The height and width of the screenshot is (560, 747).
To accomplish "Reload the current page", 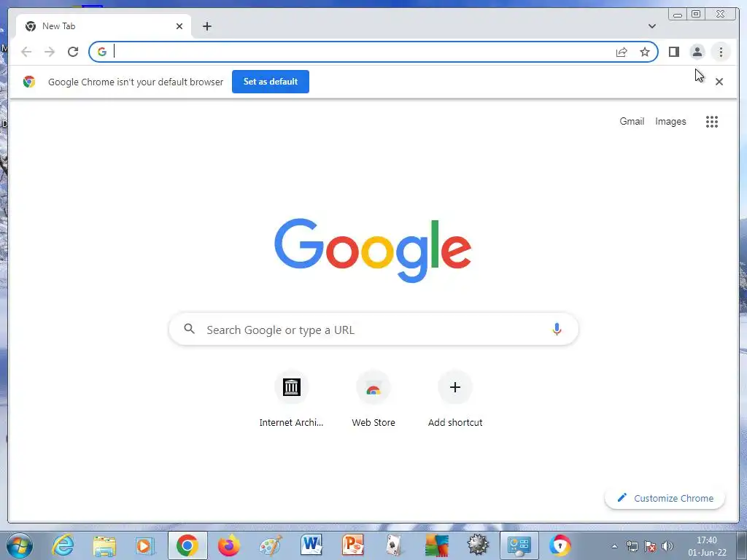I will [73, 52].
